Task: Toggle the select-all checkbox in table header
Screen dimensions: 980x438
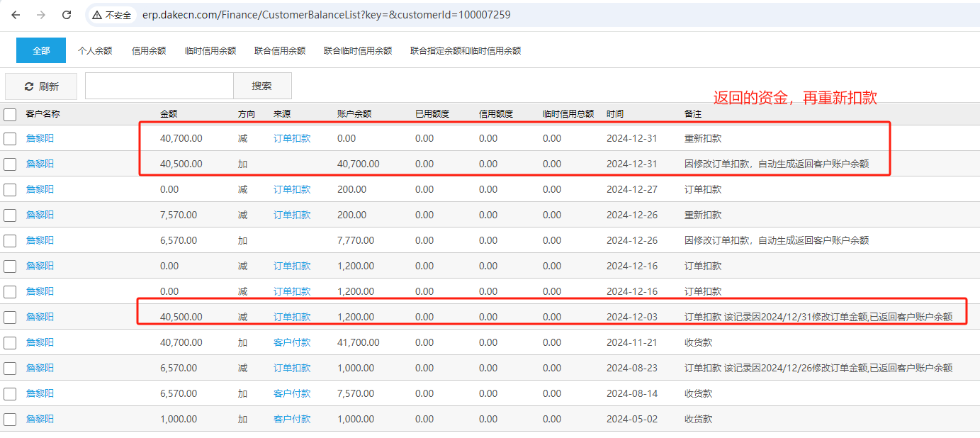Action: (x=10, y=114)
